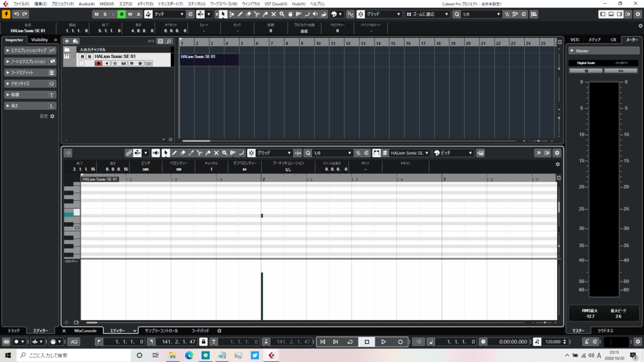The width and height of the screenshot is (644, 362).
Task: Open the setup gear at top-right toolbar
Action: click(x=638, y=14)
